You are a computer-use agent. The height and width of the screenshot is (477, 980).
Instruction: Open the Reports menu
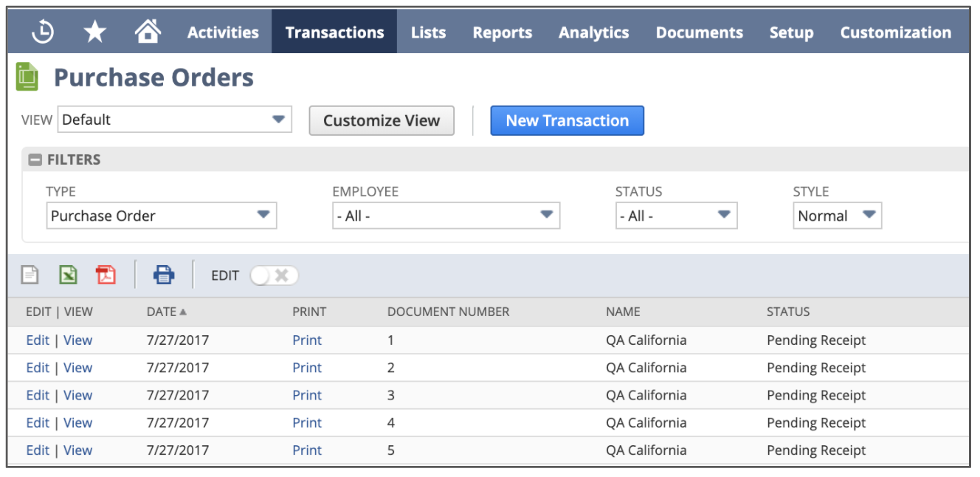tap(502, 32)
